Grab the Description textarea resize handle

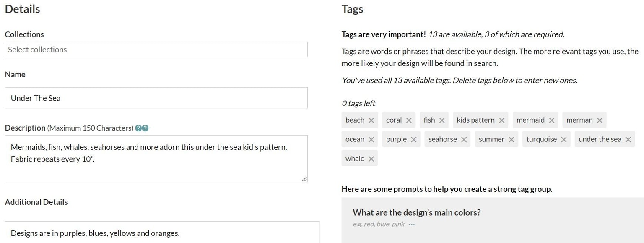304,179
